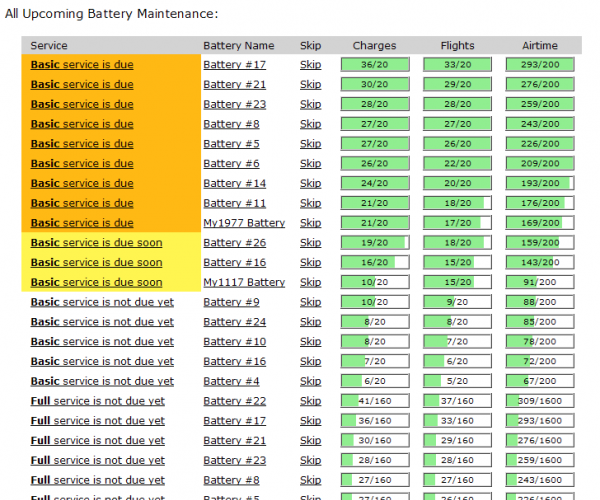Open the Battery #9 name link
Viewport: 600px width, 500px height.
pos(231,302)
